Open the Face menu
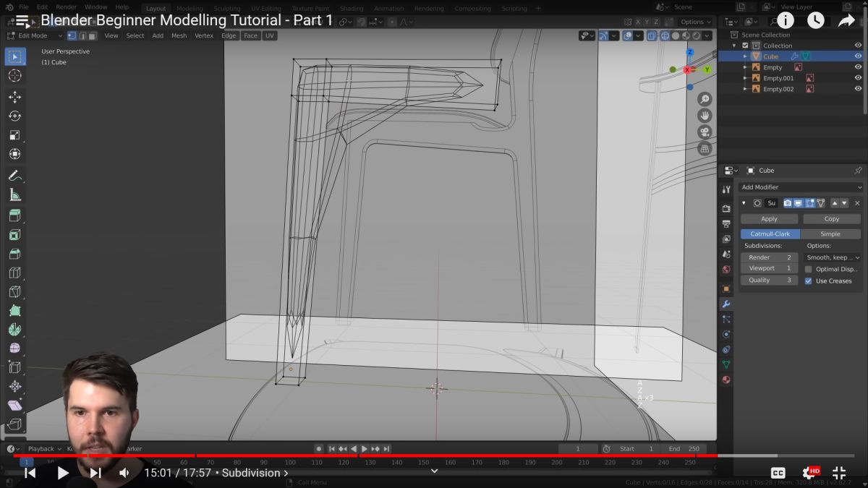The height and width of the screenshot is (488, 868). [250, 35]
